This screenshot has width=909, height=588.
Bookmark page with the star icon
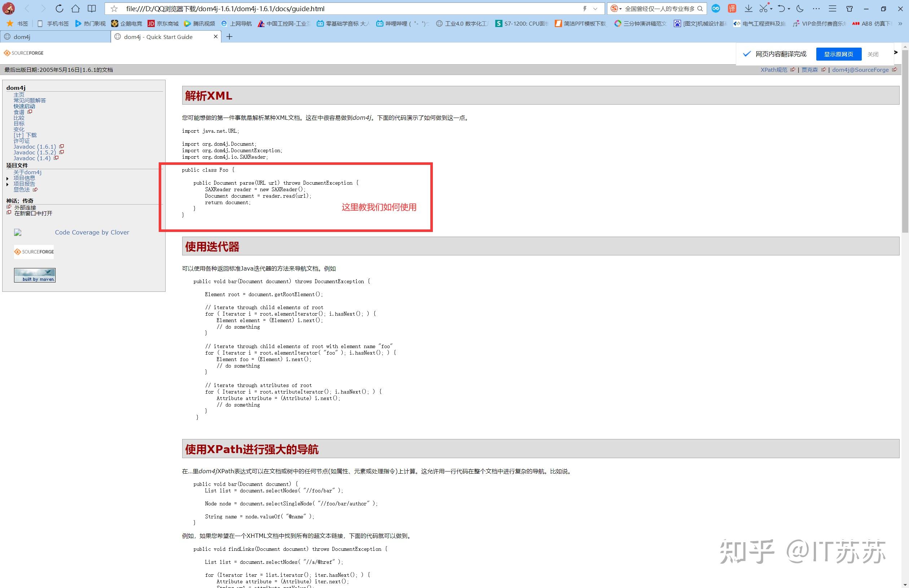coord(114,8)
